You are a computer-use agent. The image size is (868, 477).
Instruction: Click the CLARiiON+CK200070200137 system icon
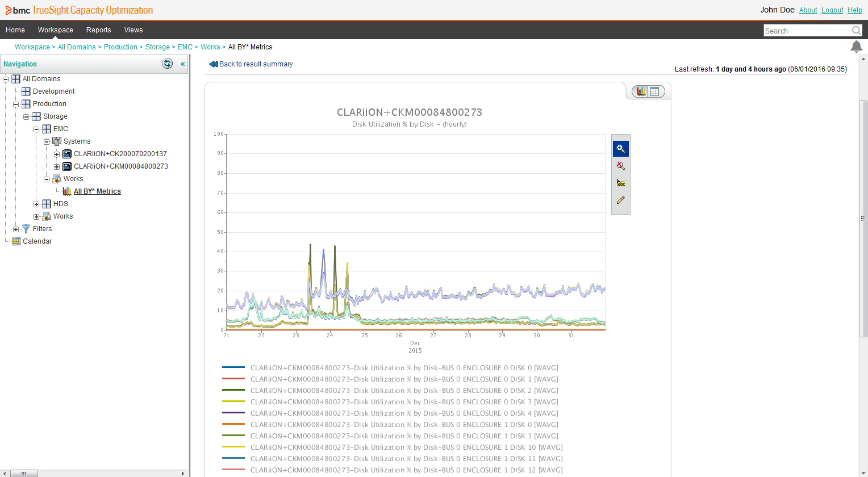pos(67,154)
